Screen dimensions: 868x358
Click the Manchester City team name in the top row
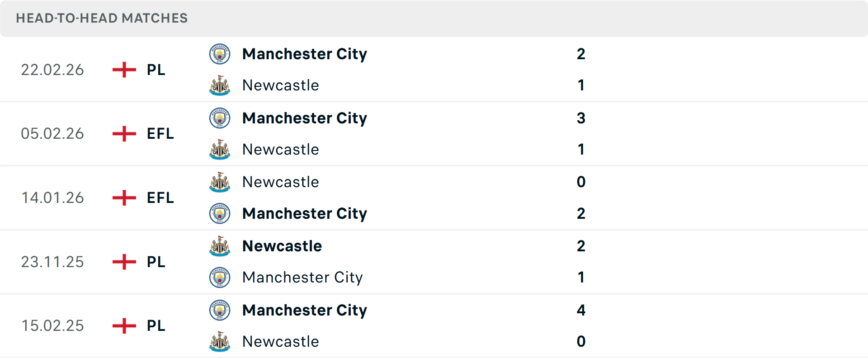305,54
